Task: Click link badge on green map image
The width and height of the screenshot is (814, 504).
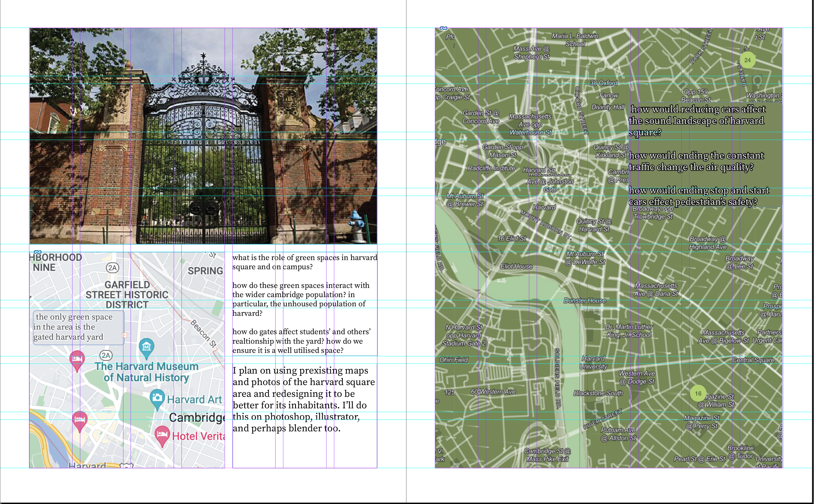Action: (x=443, y=28)
